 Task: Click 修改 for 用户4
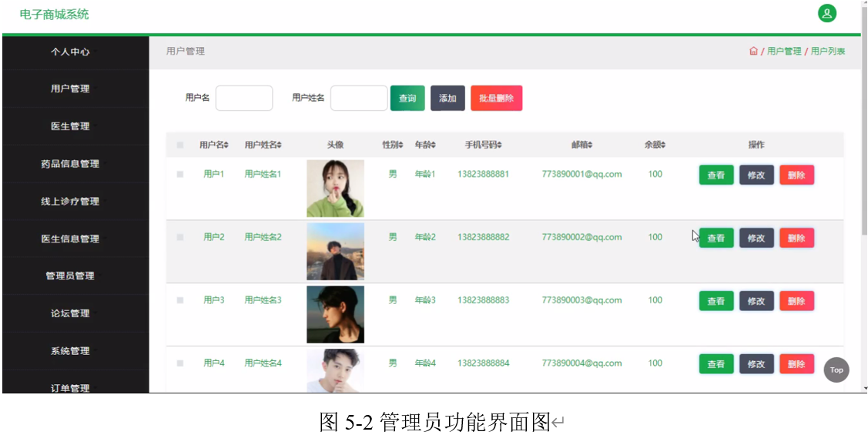tap(757, 364)
